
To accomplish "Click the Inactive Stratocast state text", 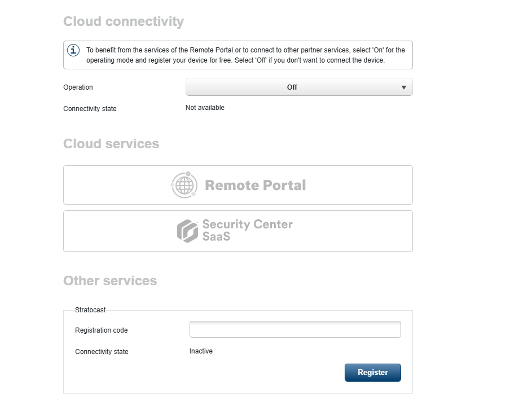I will pos(201,351).
